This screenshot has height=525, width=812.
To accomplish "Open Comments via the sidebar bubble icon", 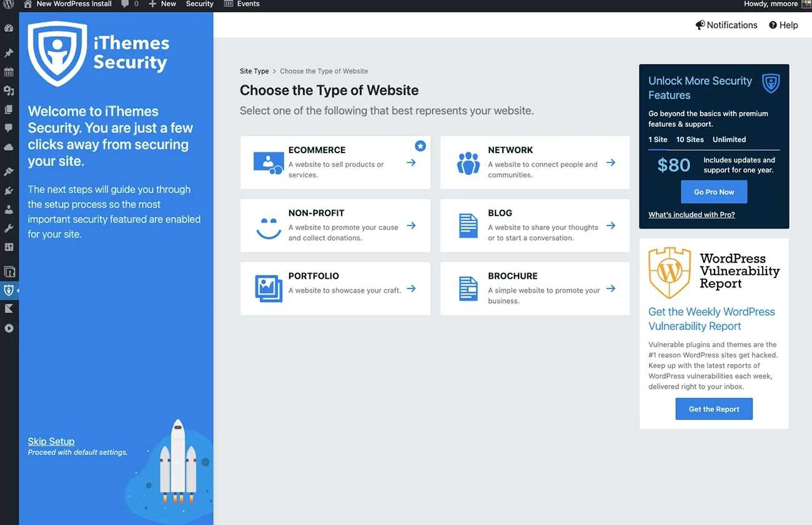I will click(9, 128).
